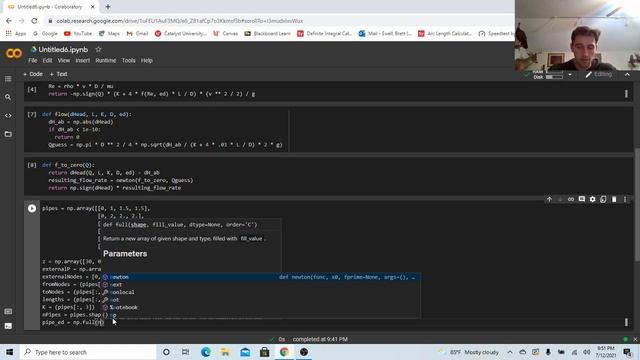This screenshot has height=360, width=640.
Task: Open Mail app from taskbar
Action: 245,352
